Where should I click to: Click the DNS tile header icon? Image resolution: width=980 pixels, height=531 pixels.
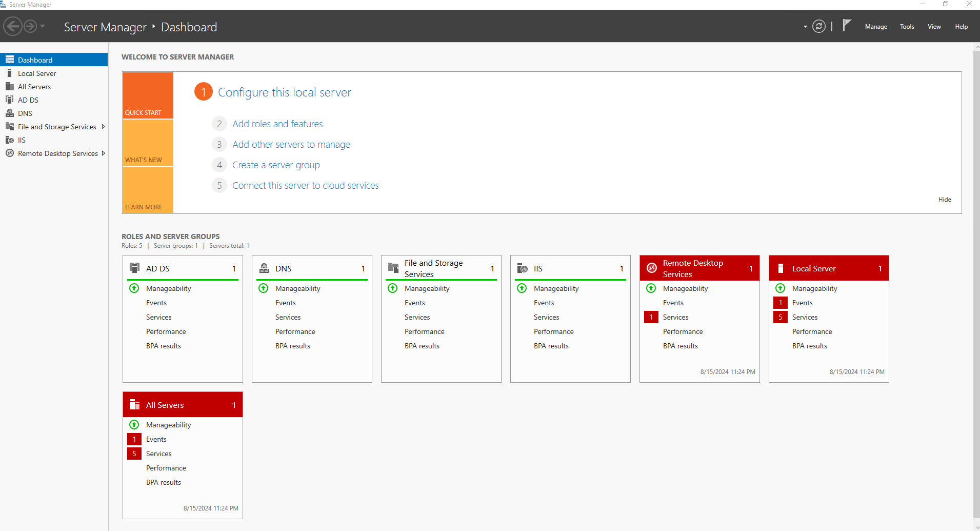point(264,268)
